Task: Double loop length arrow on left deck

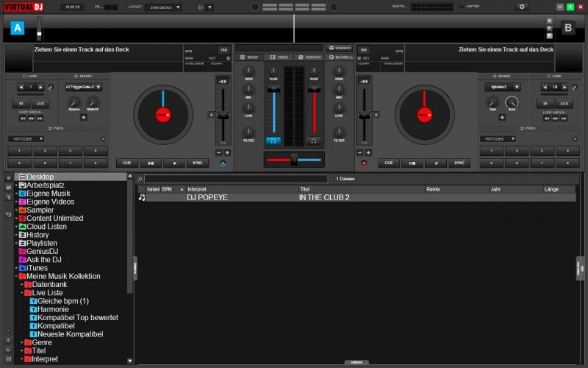Action: 41,87
